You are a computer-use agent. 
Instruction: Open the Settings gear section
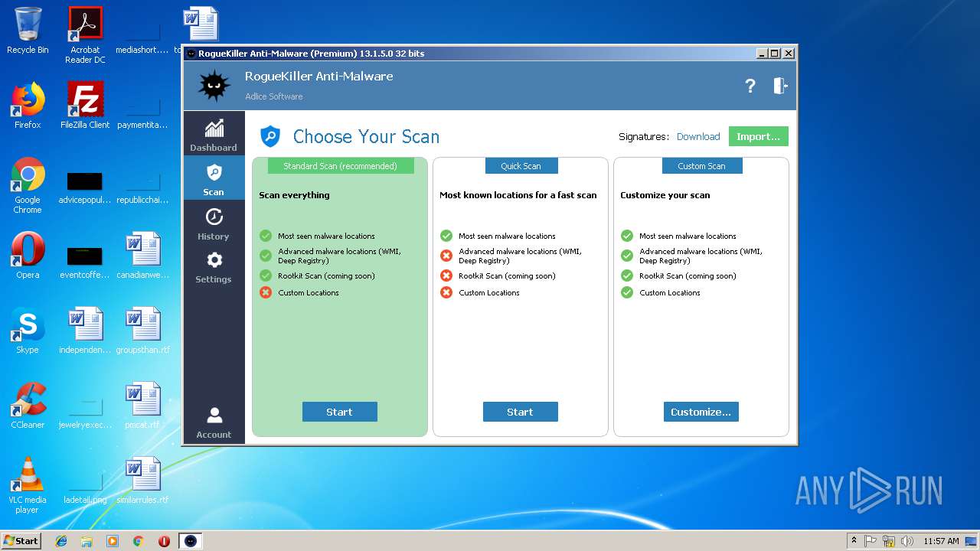214,266
